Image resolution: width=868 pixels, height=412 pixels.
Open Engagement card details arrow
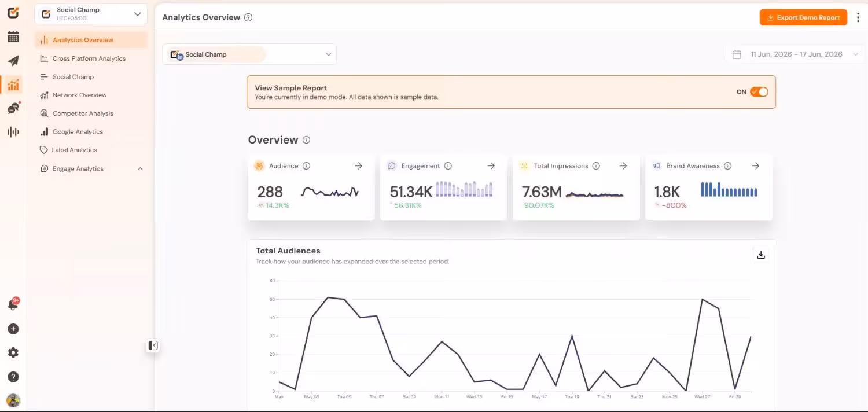[491, 166]
